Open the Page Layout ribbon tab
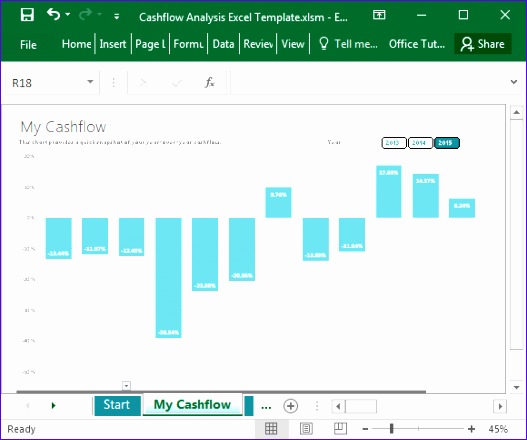The image size is (527, 440). pyautogui.click(x=151, y=44)
